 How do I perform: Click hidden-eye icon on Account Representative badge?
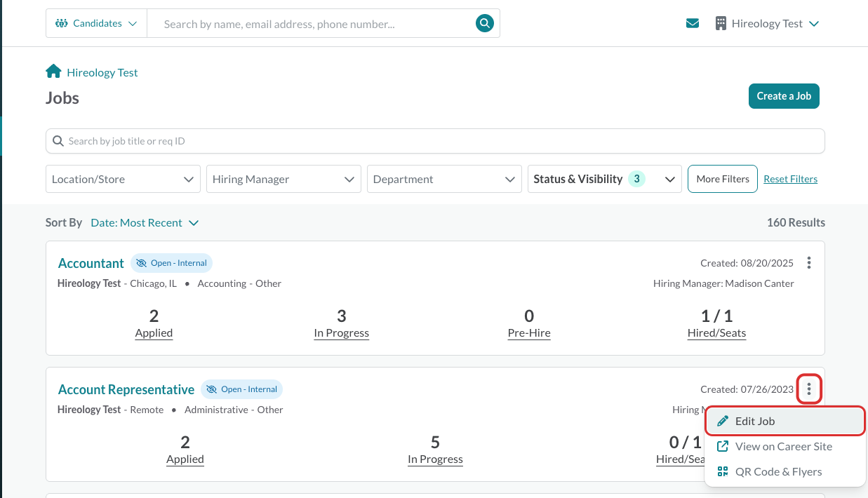point(211,389)
